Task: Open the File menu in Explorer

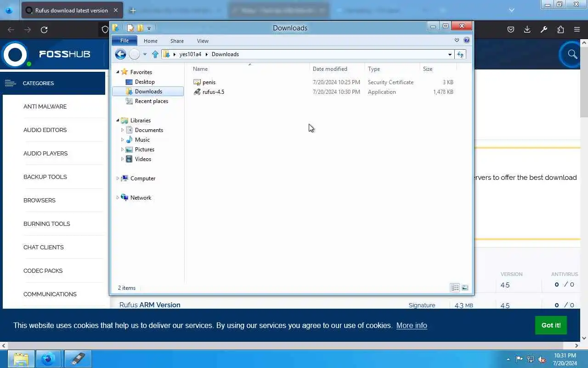Action: pyautogui.click(x=124, y=41)
